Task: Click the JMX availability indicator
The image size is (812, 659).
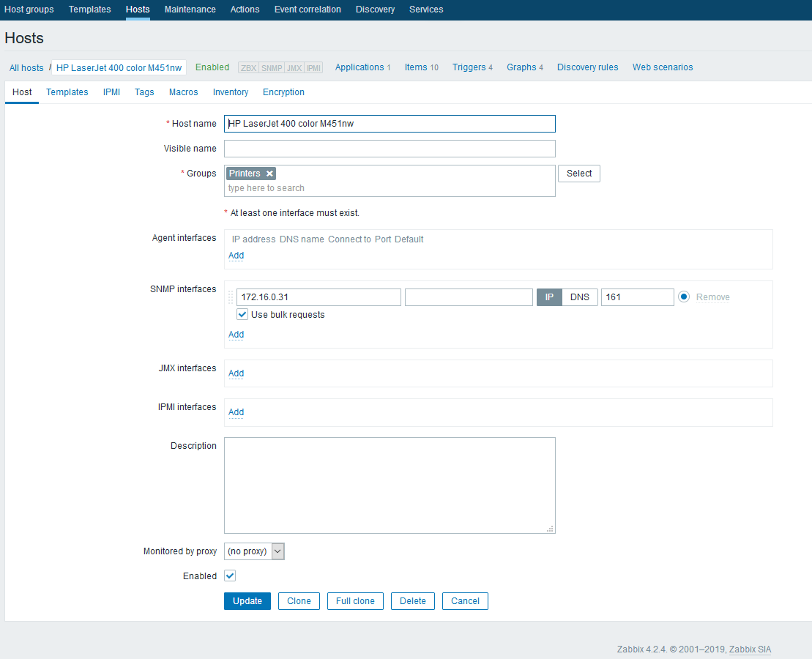Action: 294,68
